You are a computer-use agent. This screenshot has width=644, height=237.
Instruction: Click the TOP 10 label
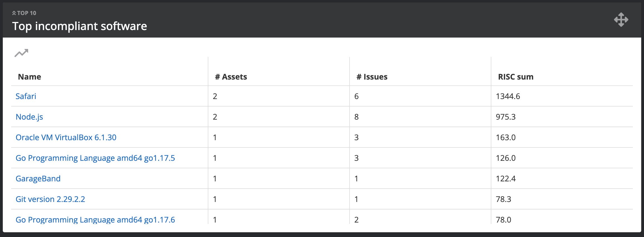coord(27,13)
